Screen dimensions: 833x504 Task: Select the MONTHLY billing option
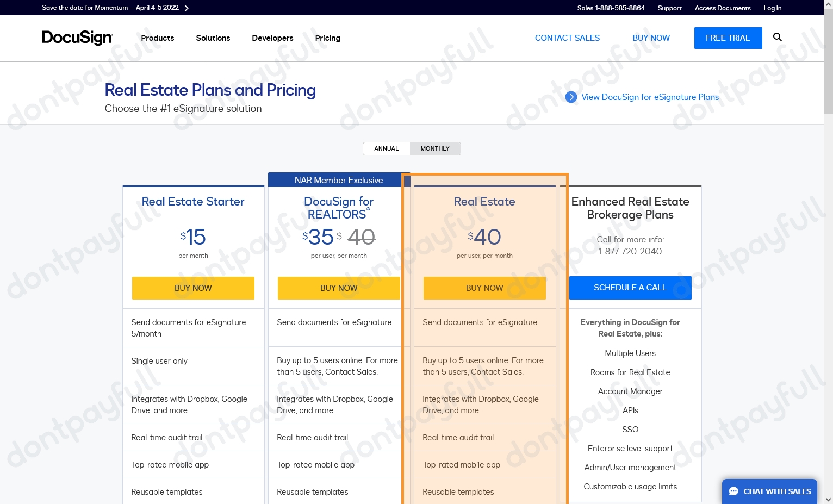[434, 148]
